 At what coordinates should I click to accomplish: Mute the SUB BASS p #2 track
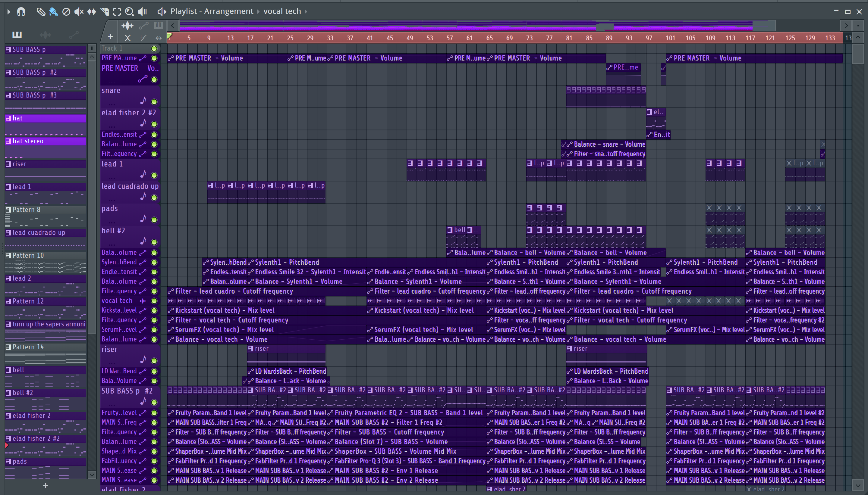[154, 402]
